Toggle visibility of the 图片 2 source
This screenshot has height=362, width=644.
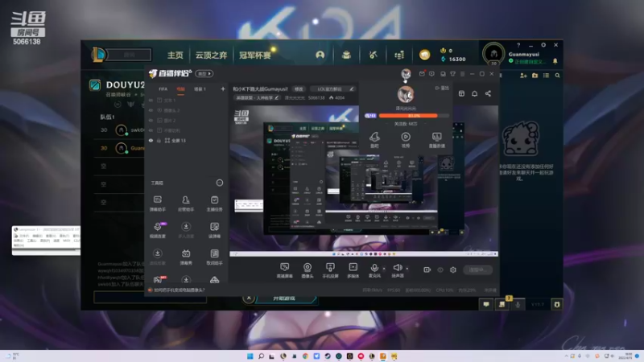click(x=151, y=121)
